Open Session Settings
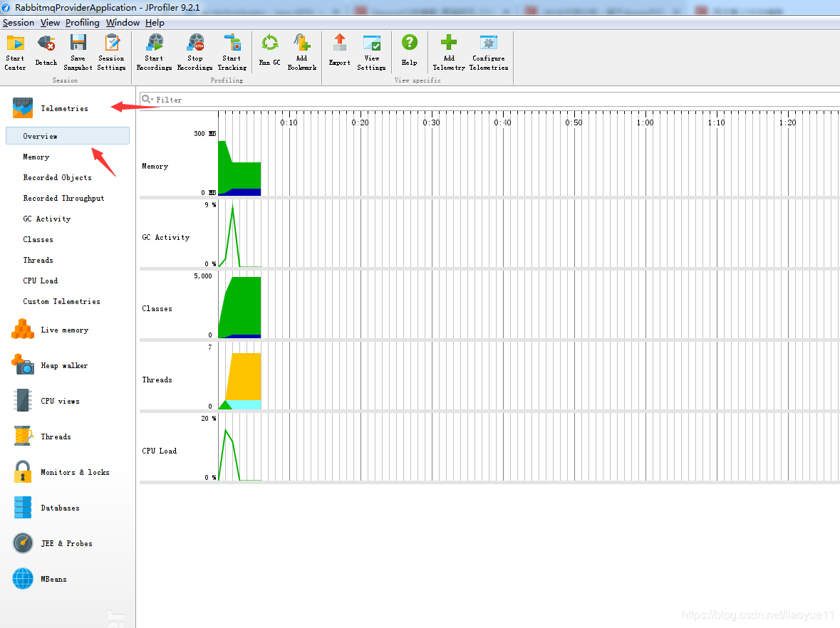Image resolution: width=840 pixels, height=628 pixels. pos(111,52)
